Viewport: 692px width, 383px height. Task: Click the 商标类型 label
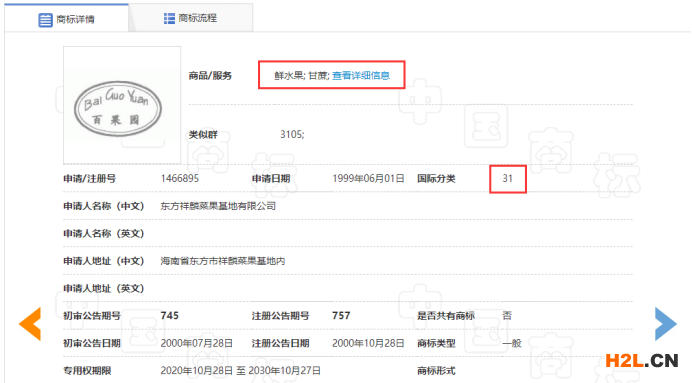[x=436, y=343]
